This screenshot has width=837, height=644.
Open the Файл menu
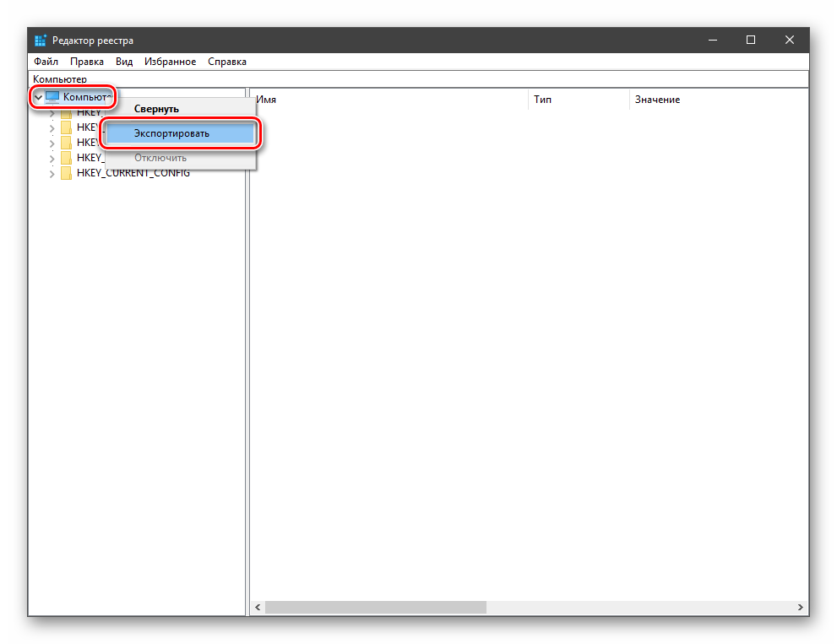coord(46,62)
